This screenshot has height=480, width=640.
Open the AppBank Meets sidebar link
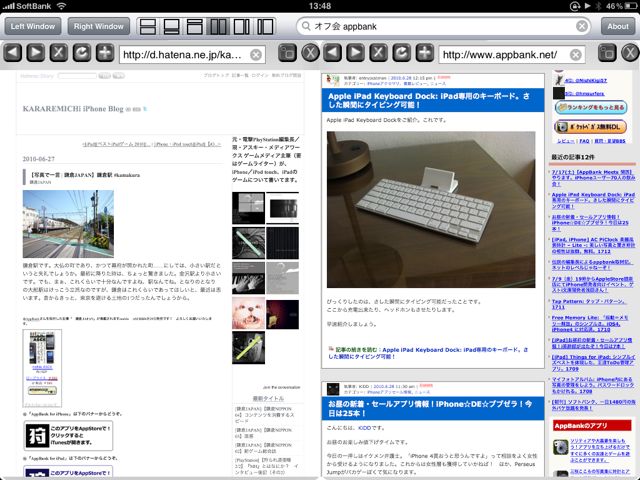(x=593, y=178)
